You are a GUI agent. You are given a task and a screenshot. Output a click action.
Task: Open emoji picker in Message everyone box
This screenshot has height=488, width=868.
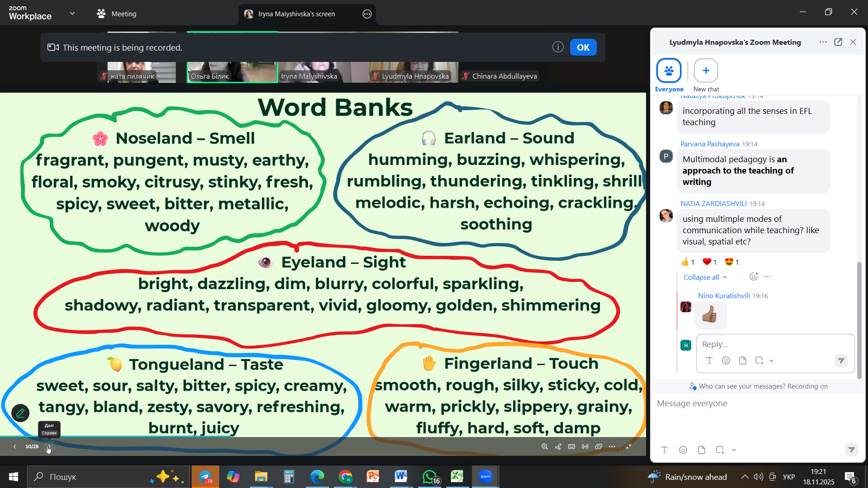[683, 450]
